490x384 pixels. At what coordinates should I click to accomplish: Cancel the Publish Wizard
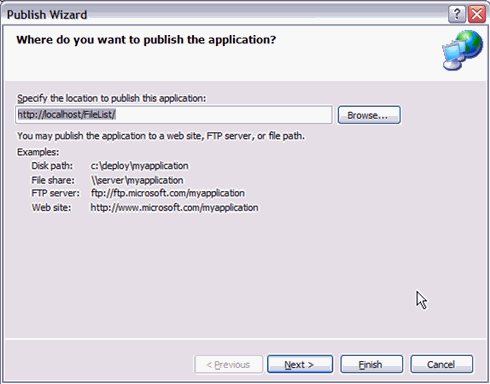[441, 364]
